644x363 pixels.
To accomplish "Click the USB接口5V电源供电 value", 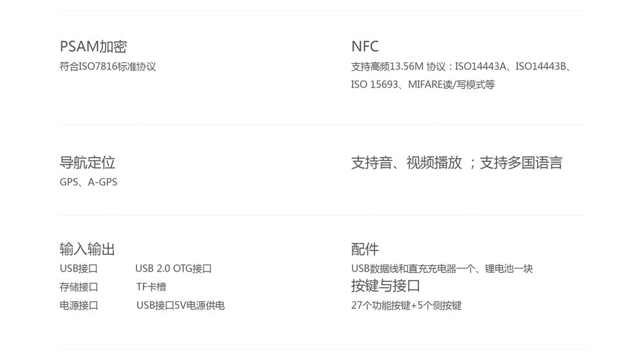I will (180, 306).
